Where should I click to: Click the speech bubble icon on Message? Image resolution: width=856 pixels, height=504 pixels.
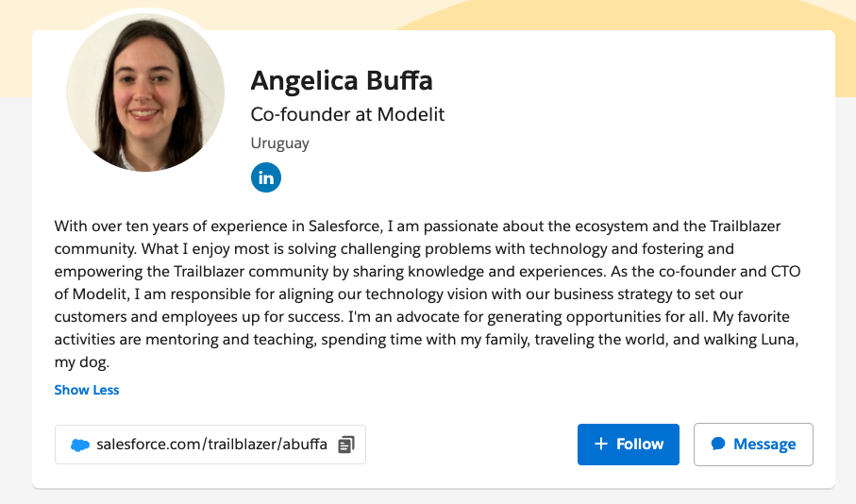point(718,444)
